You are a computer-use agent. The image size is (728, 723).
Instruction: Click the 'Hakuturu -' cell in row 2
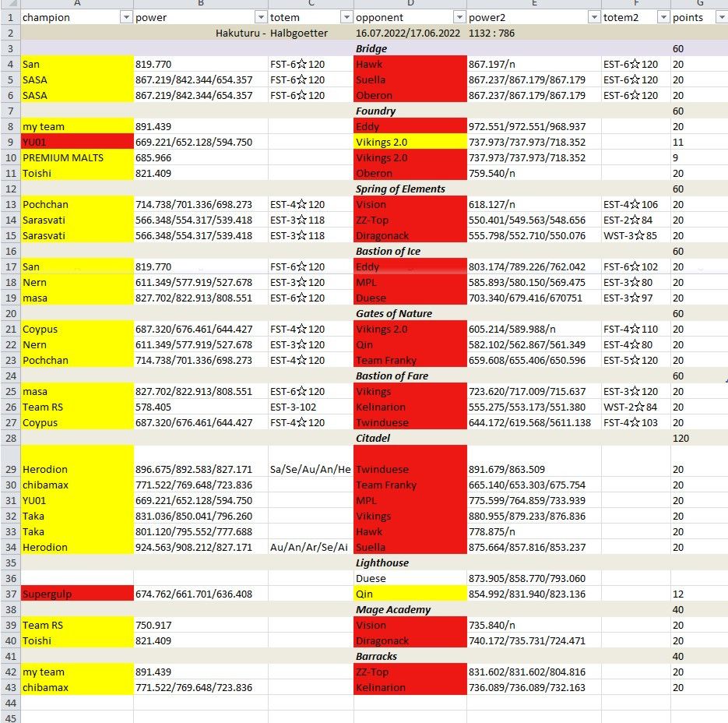201,33
